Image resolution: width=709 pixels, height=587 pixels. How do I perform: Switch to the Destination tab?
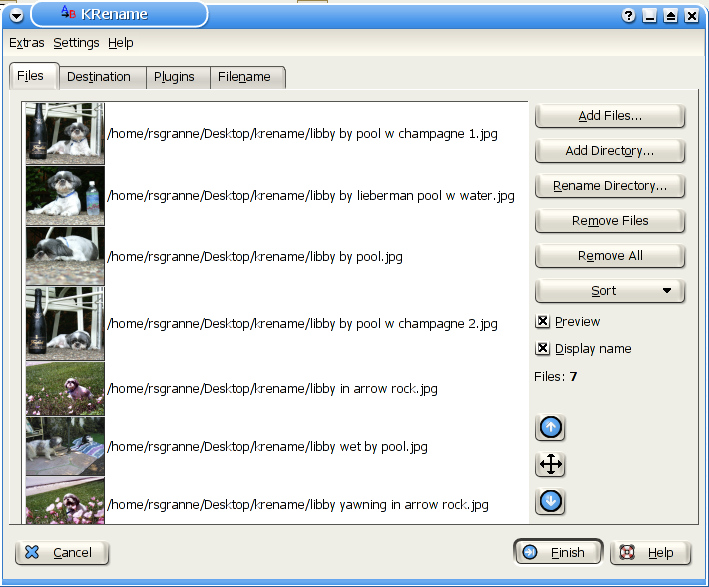pyautogui.click(x=103, y=77)
